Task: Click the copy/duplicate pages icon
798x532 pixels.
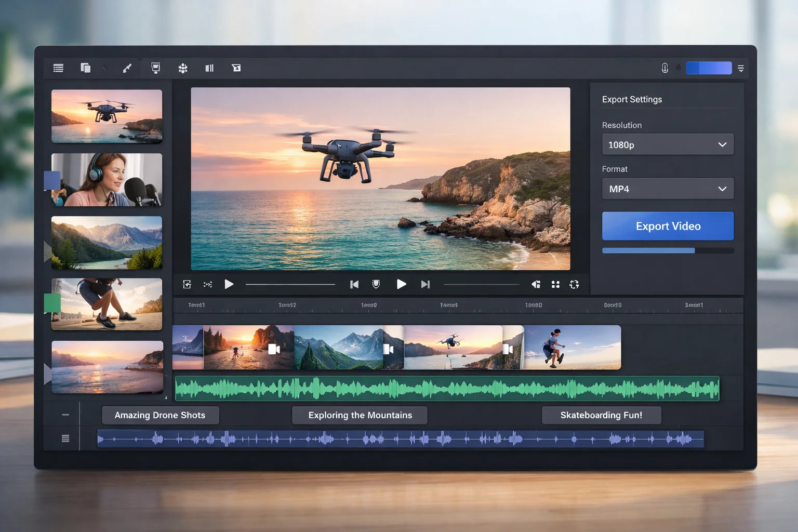Action: tap(85, 68)
